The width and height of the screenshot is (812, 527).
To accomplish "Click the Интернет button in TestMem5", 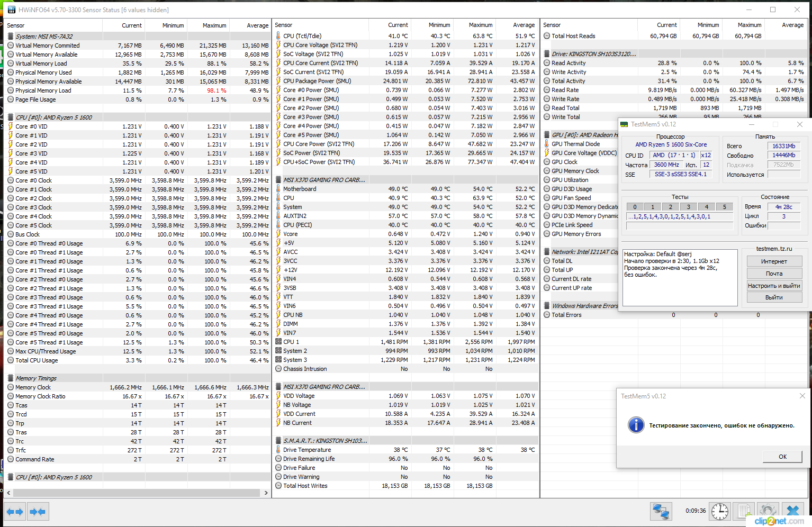I will point(774,261).
